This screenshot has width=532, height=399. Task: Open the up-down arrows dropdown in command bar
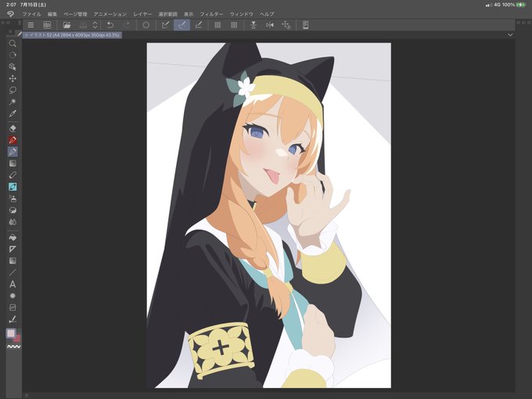(95, 25)
